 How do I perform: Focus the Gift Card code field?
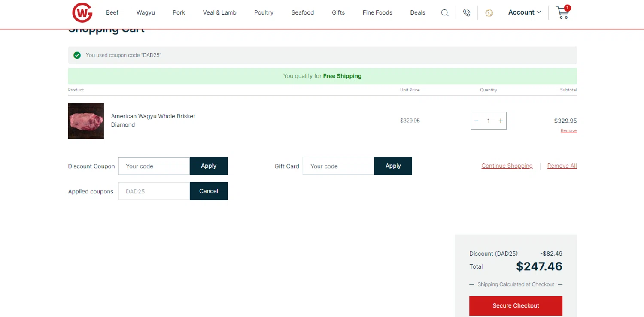click(338, 166)
